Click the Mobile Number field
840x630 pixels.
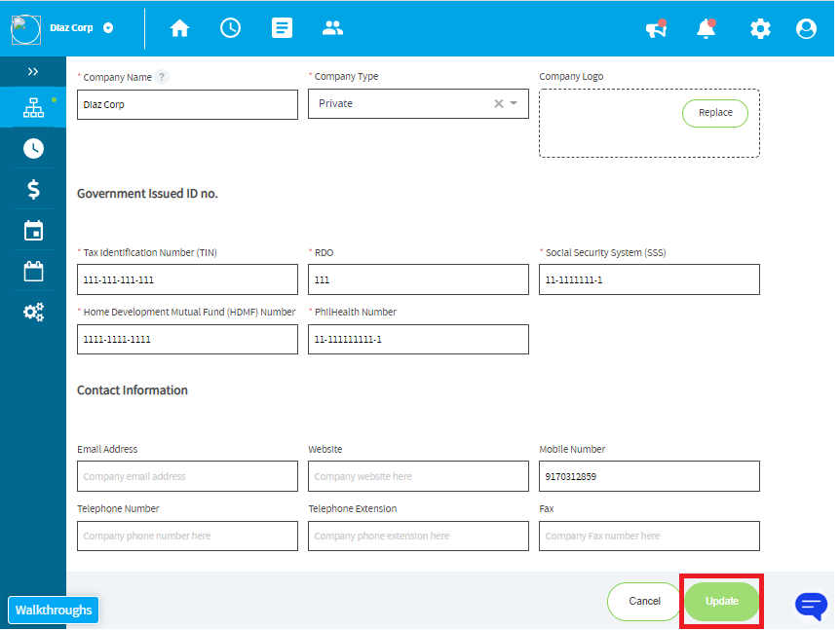(x=649, y=476)
